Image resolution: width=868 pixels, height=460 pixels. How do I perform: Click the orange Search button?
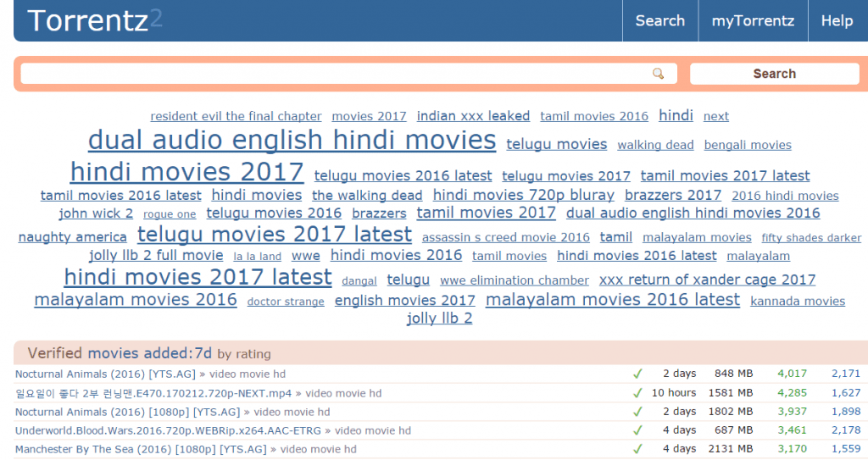pyautogui.click(x=774, y=74)
